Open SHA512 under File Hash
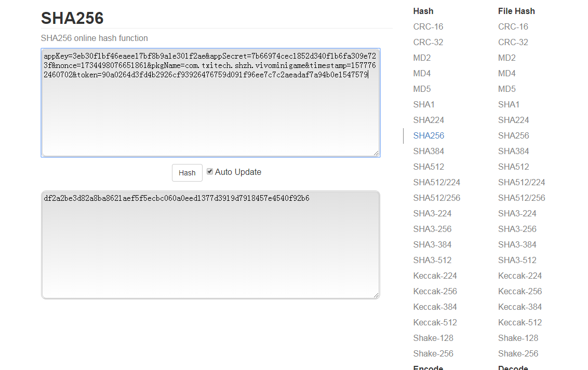The width and height of the screenshot is (588, 370). pyautogui.click(x=513, y=167)
